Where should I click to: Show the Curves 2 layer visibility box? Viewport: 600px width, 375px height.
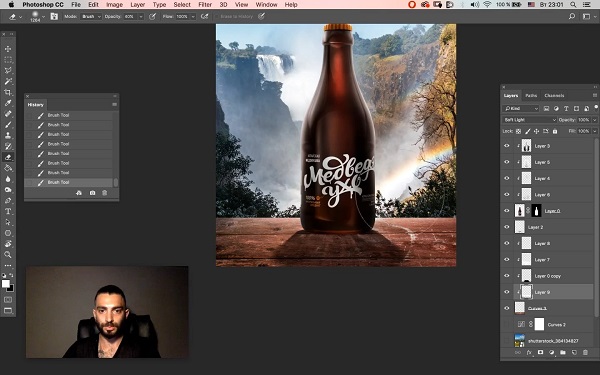[x=507, y=324]
